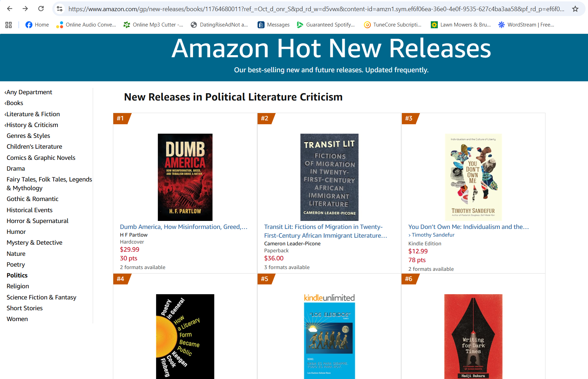Open the Facebook Home bookmark
Viewport: 588px width, 379px height.
coord(37,25)
